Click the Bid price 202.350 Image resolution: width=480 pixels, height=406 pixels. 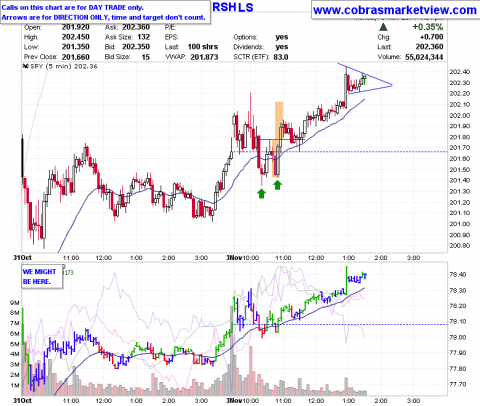[136, 47]
